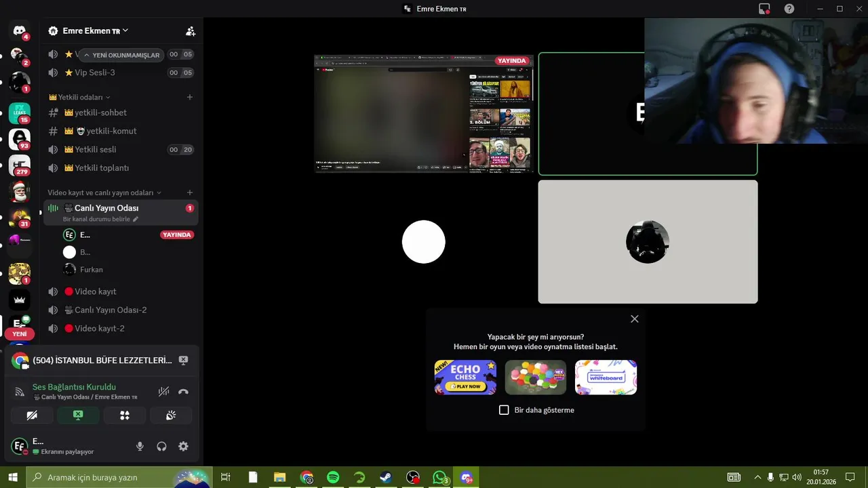Show hidden system tray icons chevron
868x488 pixels.
pyautogui.click(x=757, y=477)
